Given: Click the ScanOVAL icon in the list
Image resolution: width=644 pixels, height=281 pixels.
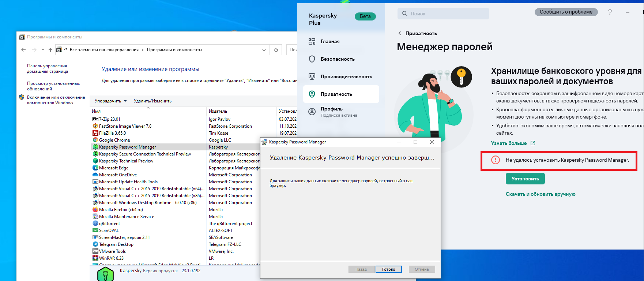Looking at the screenshot, I should click(x=95, y=230).
